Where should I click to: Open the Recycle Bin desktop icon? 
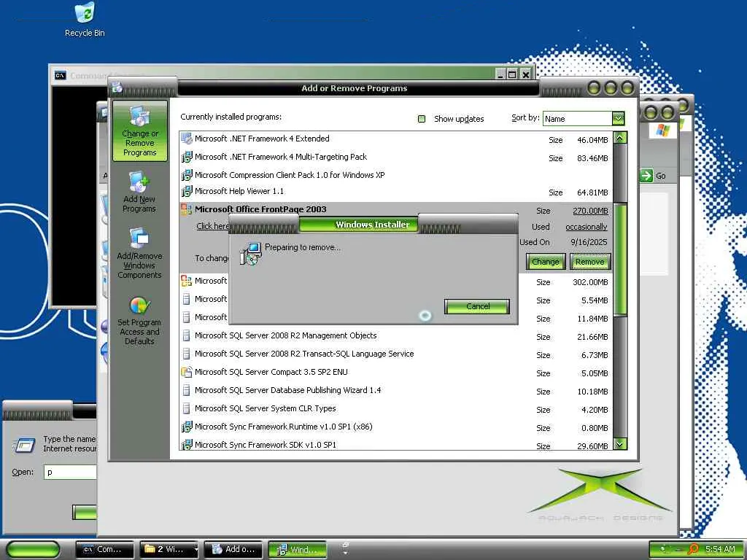(85, 19)
